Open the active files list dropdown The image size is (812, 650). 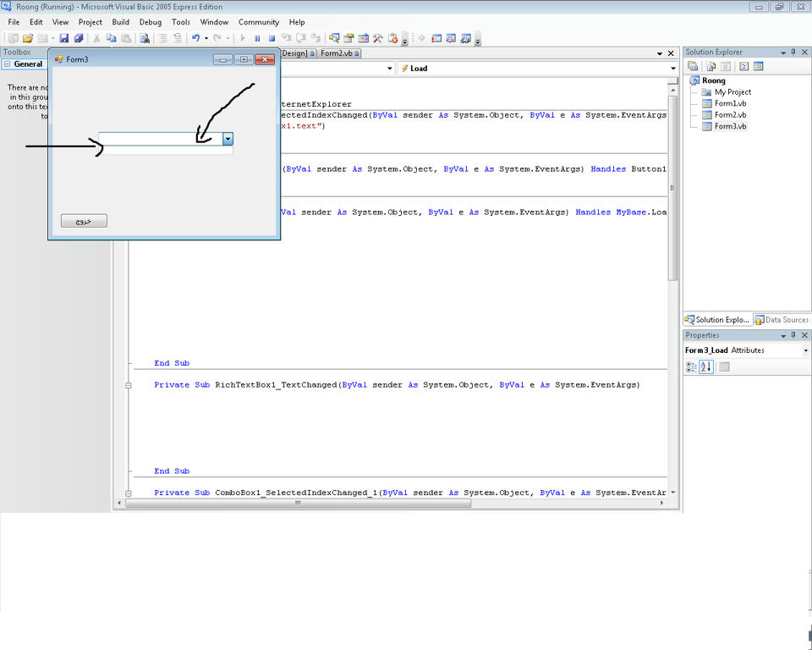[x=660, y=53]
